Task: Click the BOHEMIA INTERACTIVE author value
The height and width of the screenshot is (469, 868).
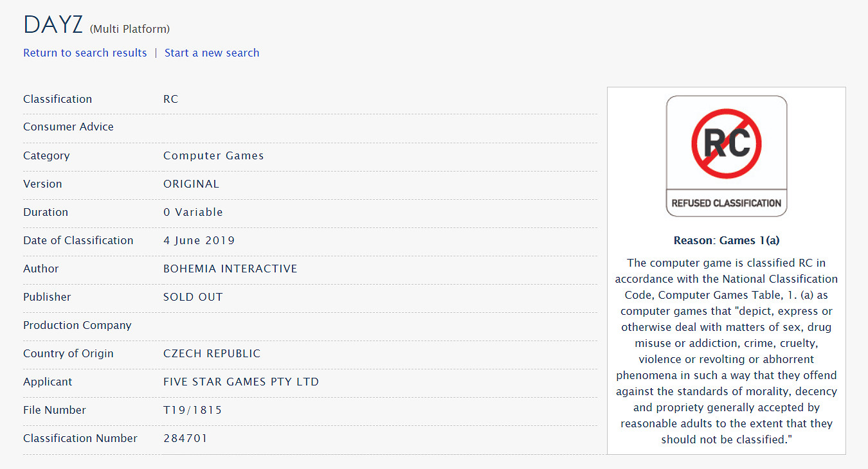Action: [230, 269]
